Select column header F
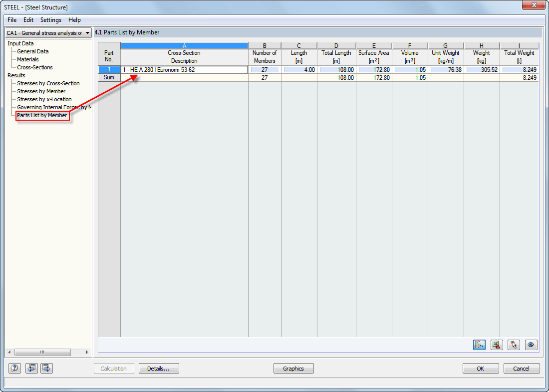549x392 pixels. pyautogui.click(x=410, y=46)
